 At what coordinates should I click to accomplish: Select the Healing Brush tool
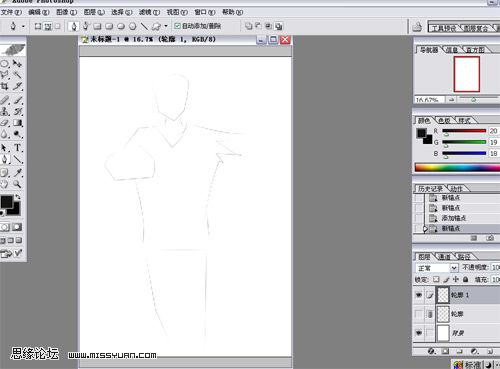point(5,100)
